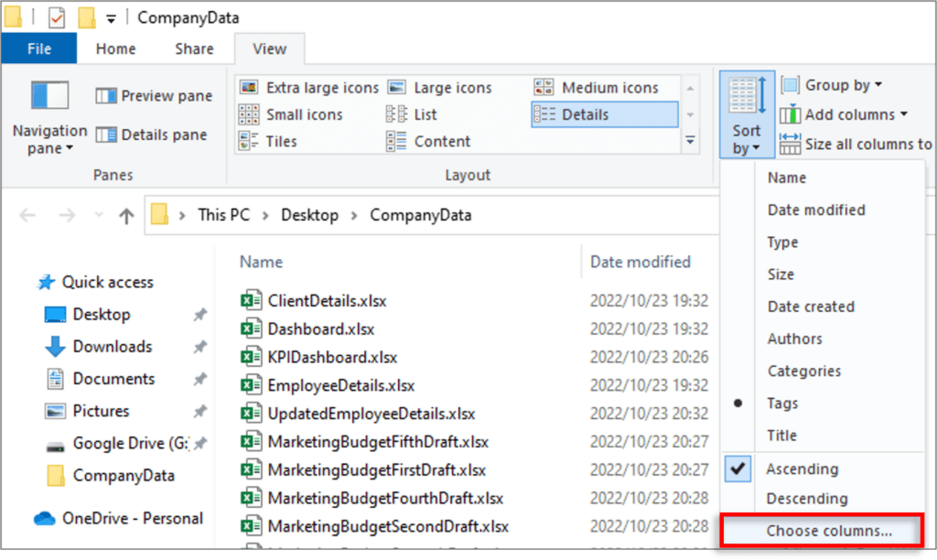Sort files by Date created

point(811,307)
